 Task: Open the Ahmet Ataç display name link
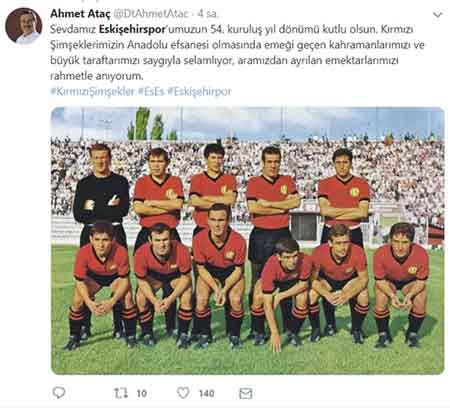click(80, 14)
